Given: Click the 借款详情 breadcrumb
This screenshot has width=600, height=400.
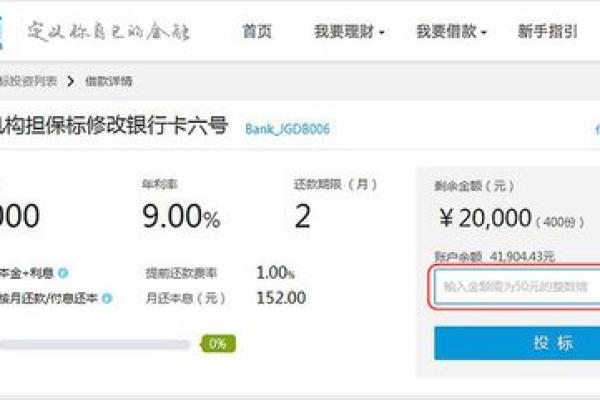Looking at the screenshot, I should (109, 81).
